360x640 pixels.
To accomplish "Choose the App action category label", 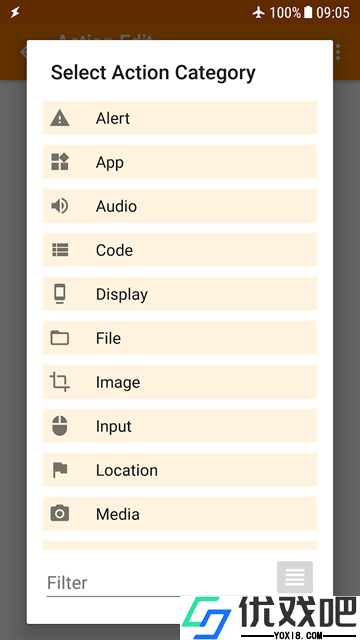I will (x=110, y=162).
